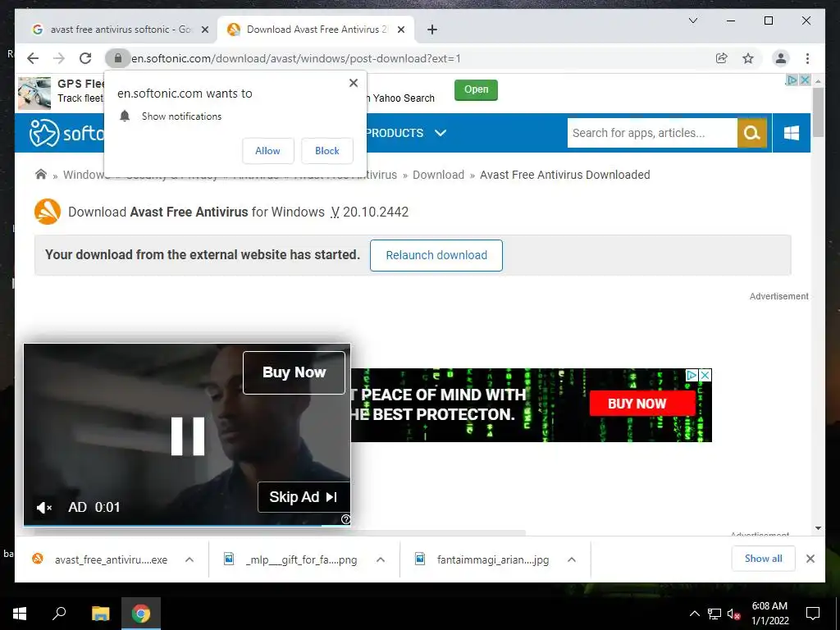Go back to the previous page
The height and width of the screenshot is (630, 840).
tap(33, 58)
